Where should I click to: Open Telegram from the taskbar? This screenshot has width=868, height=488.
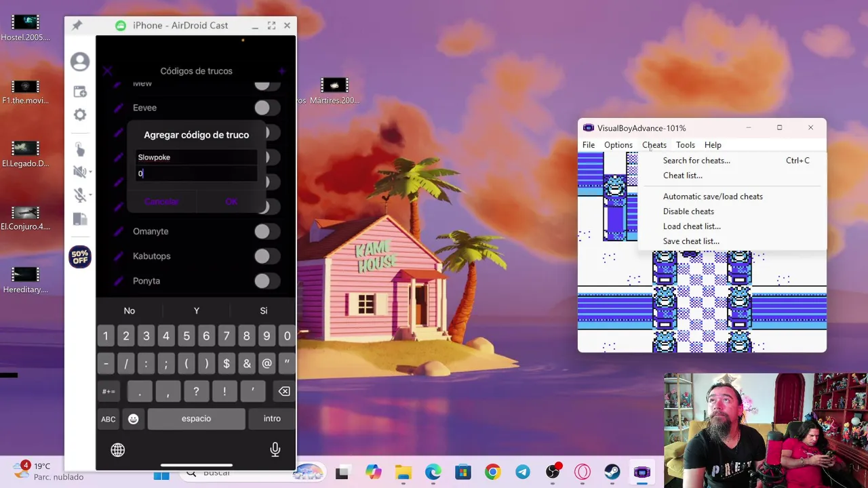coord(522,472)
